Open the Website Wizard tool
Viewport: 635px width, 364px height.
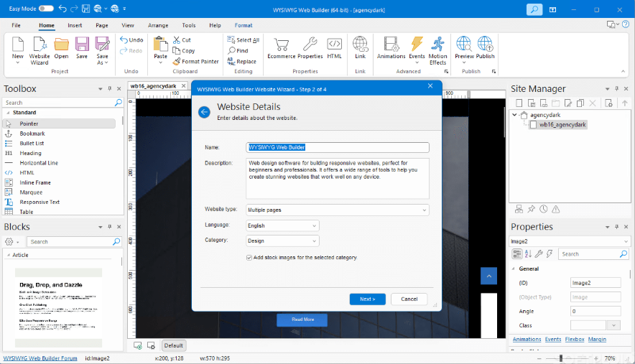(x=40, y=50)
